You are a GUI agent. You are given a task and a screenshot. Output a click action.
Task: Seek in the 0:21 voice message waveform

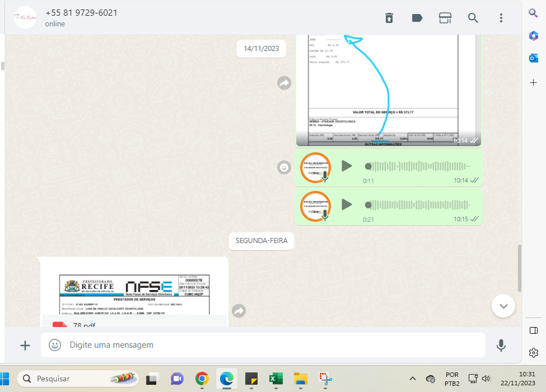(x=418, y=205)
